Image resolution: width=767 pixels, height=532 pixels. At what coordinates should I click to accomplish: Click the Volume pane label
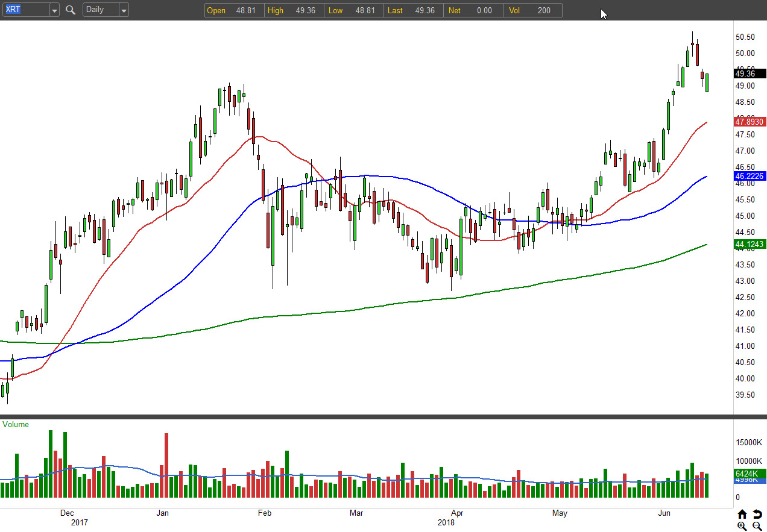pyautogui.click(x=16, y=424)
